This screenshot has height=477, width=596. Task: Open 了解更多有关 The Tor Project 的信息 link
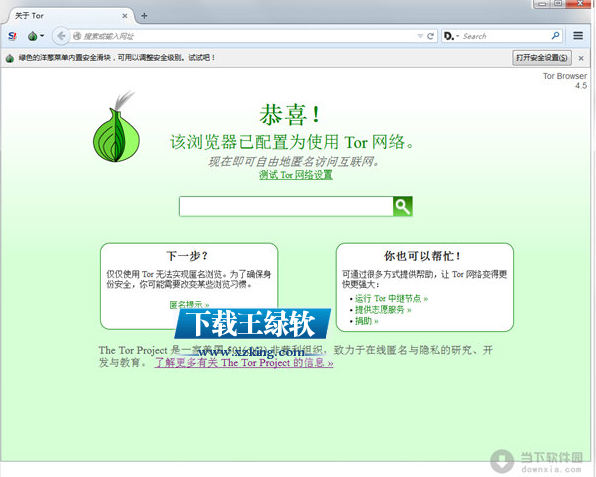tap(244, 363)
